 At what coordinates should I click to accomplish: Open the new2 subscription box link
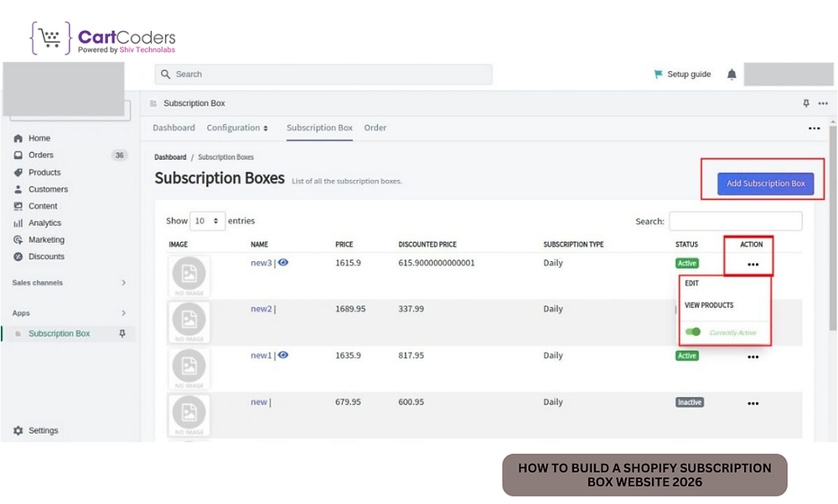[x=261, y=309]
